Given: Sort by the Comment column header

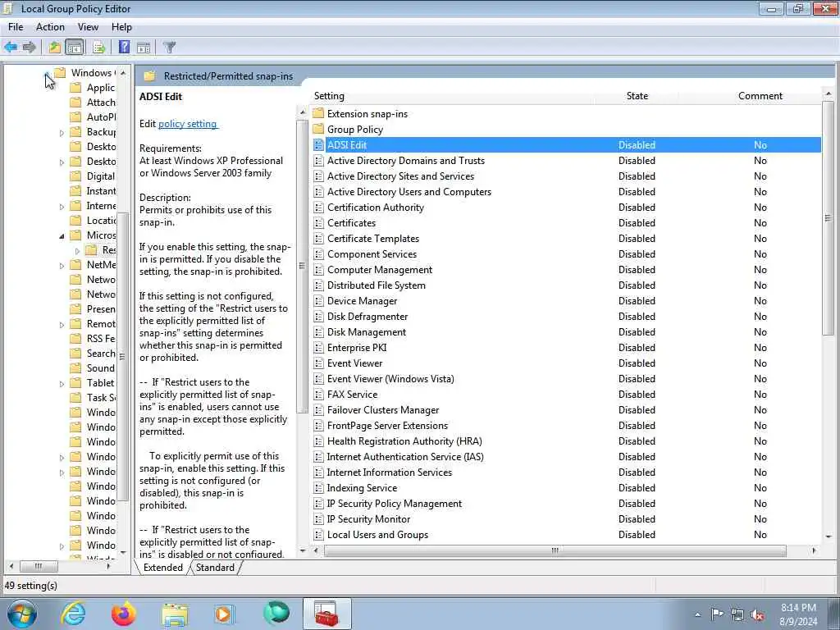Looking at the screenshot, I should click(x=760, y=96).
